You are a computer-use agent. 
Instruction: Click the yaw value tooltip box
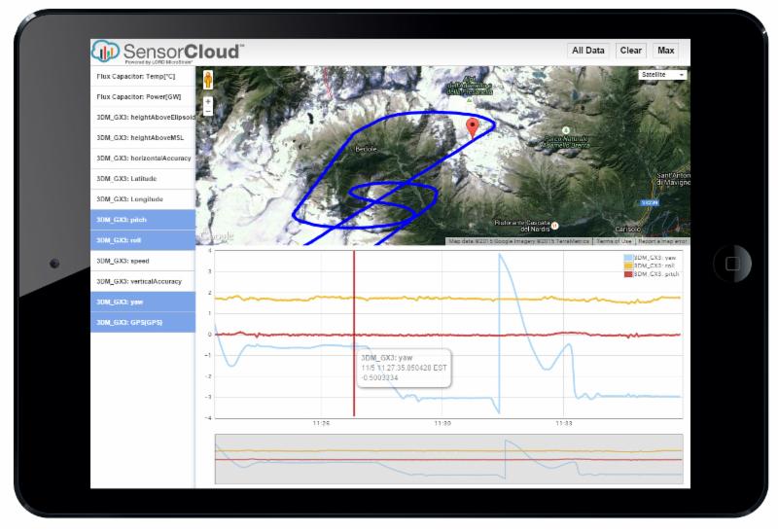(x=404, y=368)
